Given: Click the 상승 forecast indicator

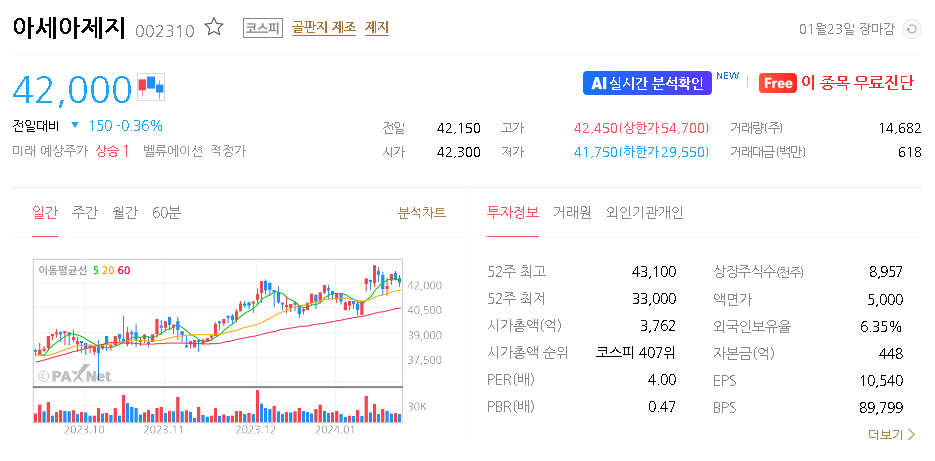Looking at the screenshot, I should [x=113, y=151].
